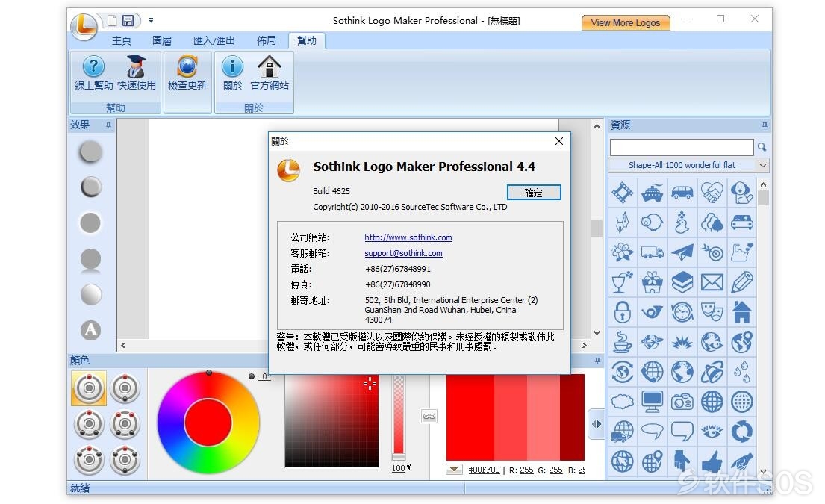Viewport: 825px width, 504px height.
Task: Insert the envelope mail shape
Action: pyautogui.click(x=712, y=282)
